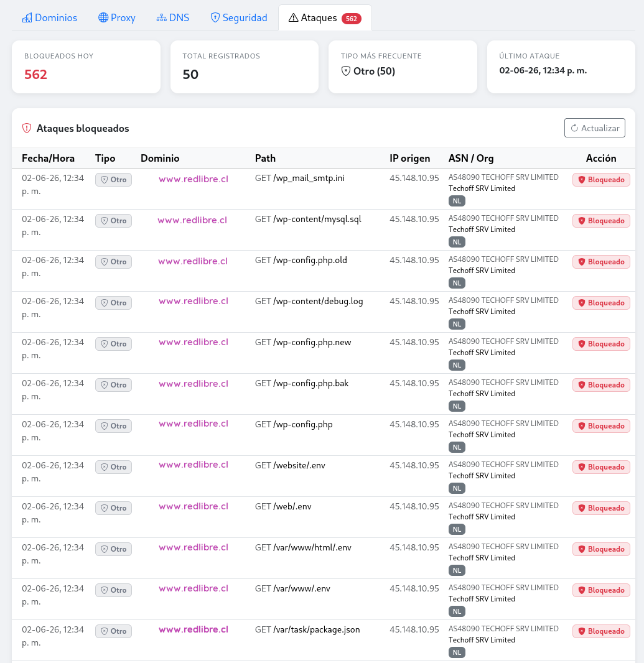Screen dimensions: 644x663
Task: Click path GET /wp-config.php.new
Action: point(303,342)
